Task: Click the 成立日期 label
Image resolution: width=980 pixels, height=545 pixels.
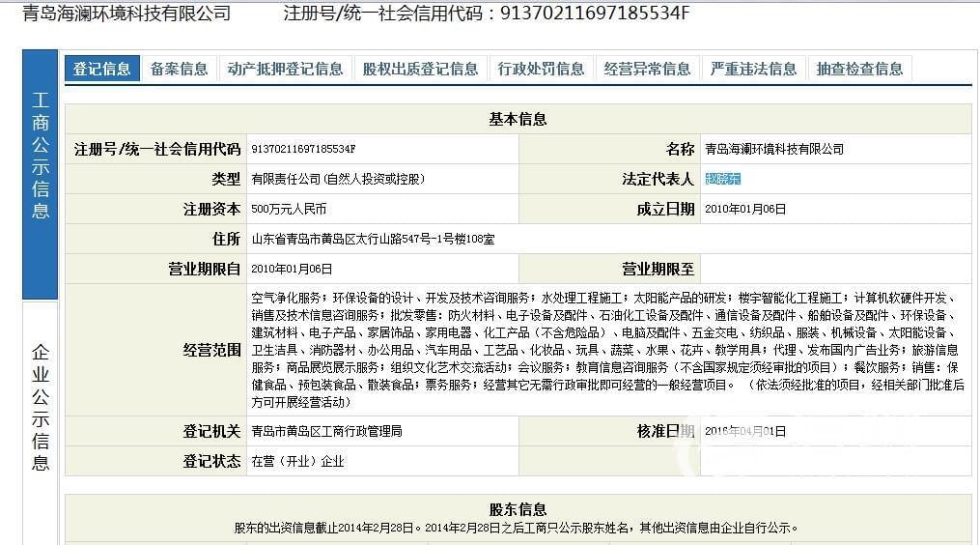Action: (x=665, y=209)
